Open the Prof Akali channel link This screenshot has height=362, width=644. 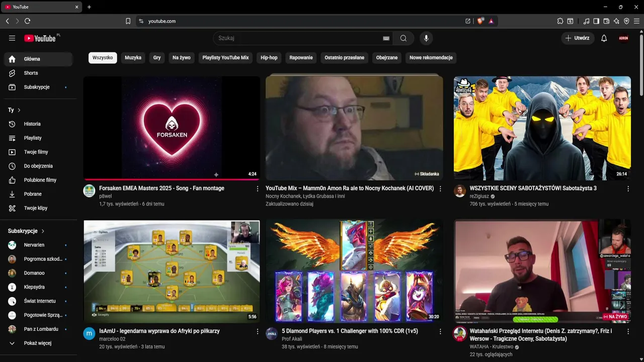tap(292, 339)
